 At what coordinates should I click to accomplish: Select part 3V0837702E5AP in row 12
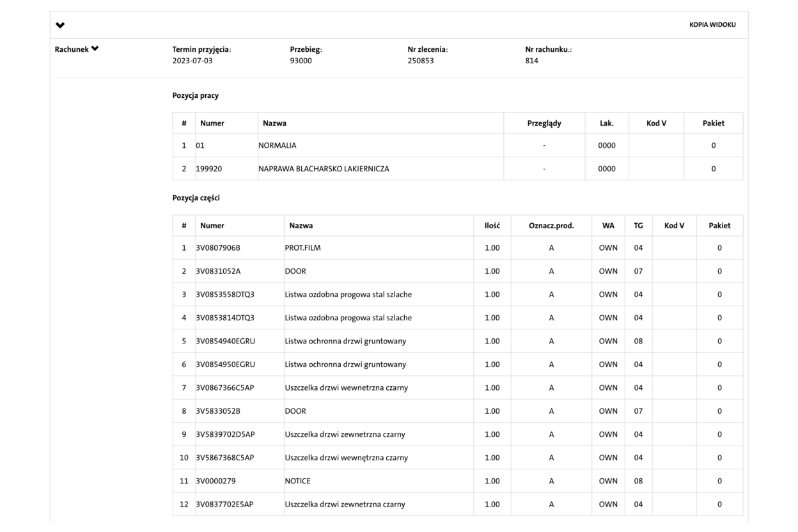coord(224,505)
